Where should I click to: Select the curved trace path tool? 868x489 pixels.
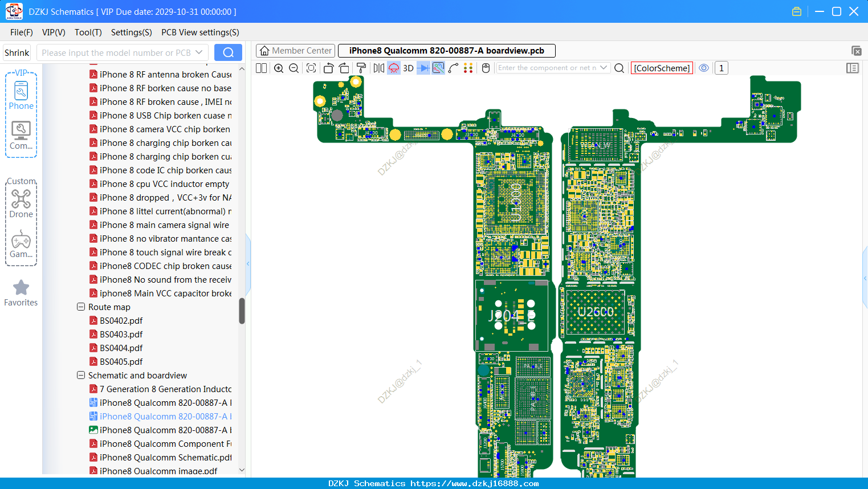point(453,68)
